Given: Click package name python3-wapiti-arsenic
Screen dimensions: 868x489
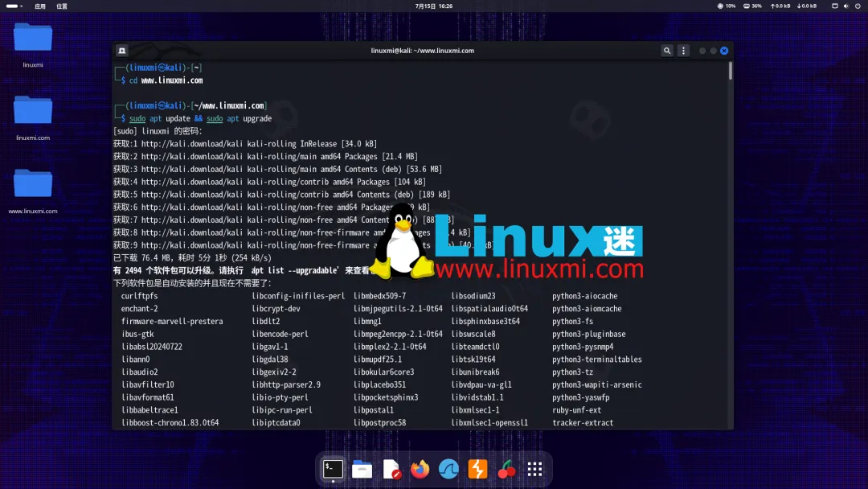Looking at the screenshot, I should [x=596, y=385].
